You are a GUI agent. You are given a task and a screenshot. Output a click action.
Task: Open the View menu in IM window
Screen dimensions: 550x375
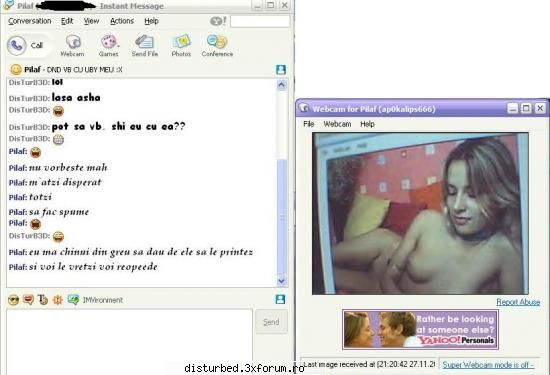coord(91,21)
